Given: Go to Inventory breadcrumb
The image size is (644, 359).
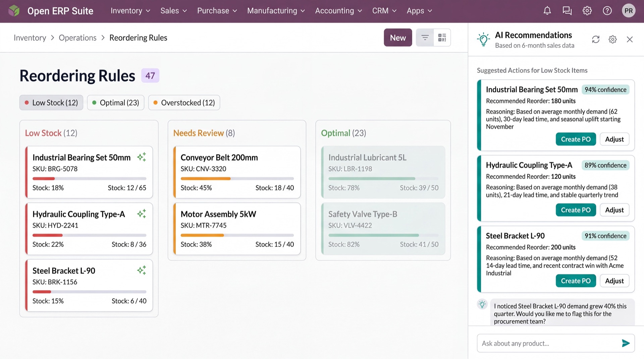Looking at the screenshot, I should click(x=30, y=38).
